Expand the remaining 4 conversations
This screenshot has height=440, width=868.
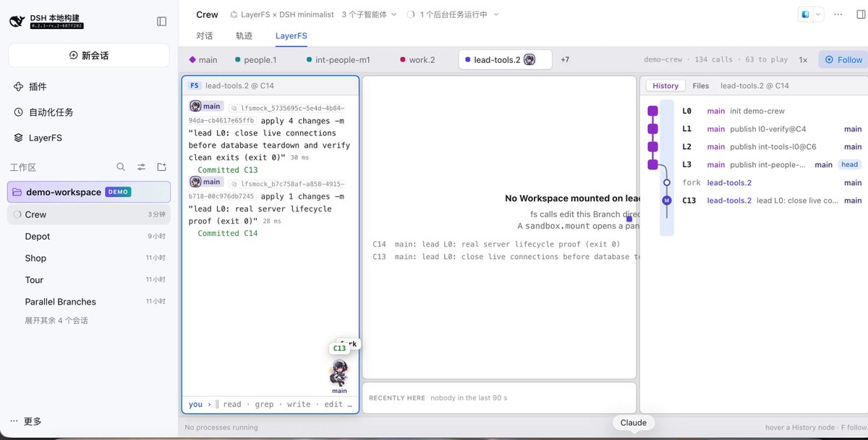tap(56, 320)
